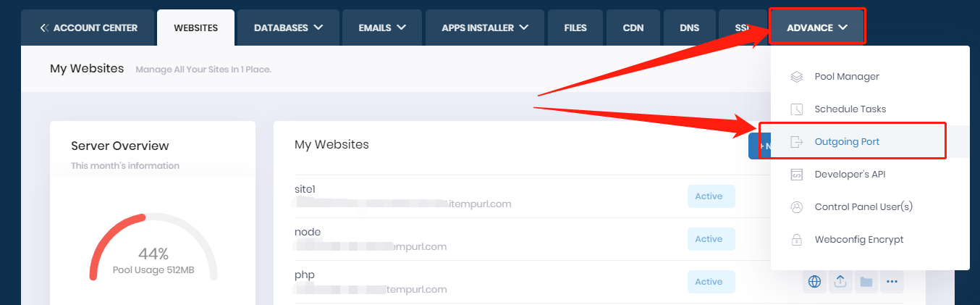Click the Developer's API code icon
Viewport: 980px width, 305px height.
[x=796, y=175]
